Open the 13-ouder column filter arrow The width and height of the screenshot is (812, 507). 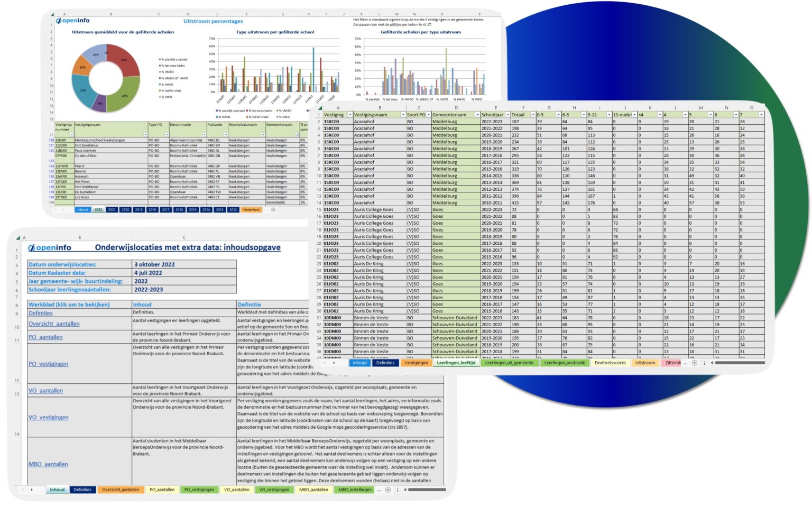pyautogui.click(x=634, y=115)
